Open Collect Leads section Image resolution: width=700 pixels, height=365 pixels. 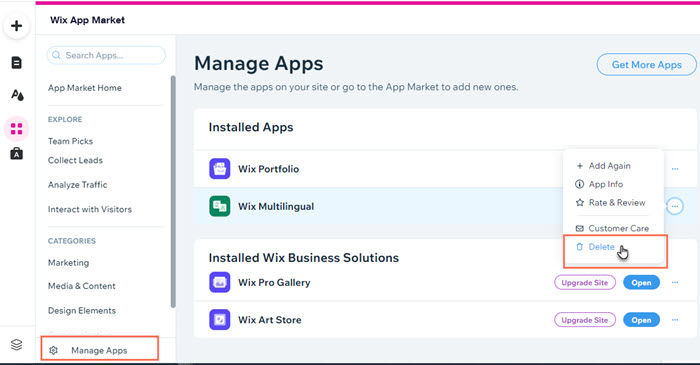[75, 160]
